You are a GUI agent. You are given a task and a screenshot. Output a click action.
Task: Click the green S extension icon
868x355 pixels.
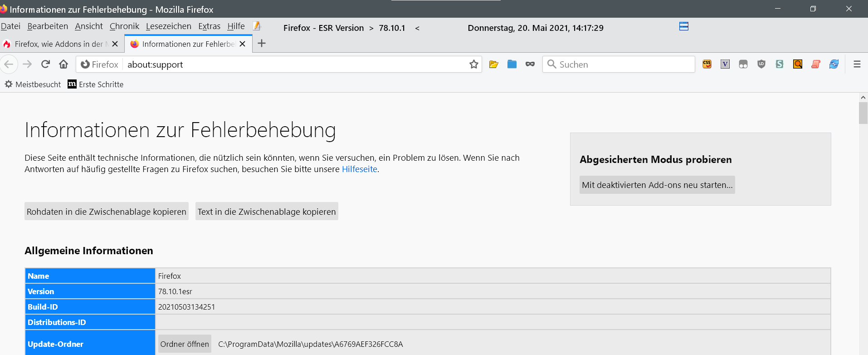(780, 64)
